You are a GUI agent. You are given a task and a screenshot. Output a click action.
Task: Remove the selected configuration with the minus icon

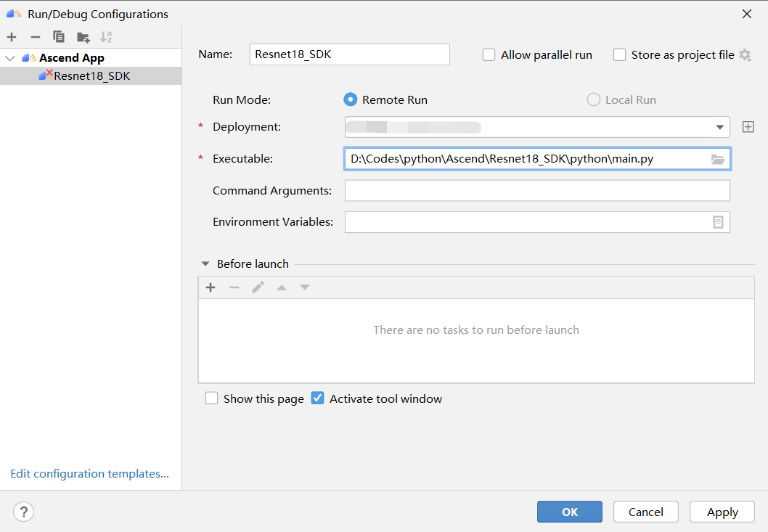(36, 37)
